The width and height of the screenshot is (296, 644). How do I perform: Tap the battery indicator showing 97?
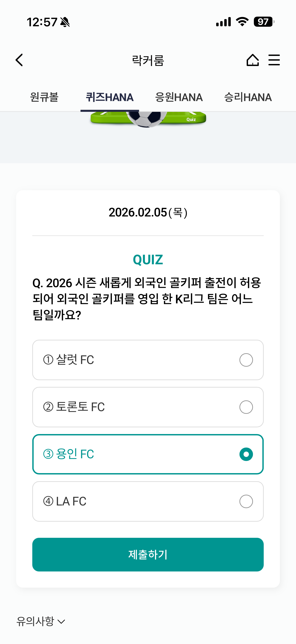(264, 22)
